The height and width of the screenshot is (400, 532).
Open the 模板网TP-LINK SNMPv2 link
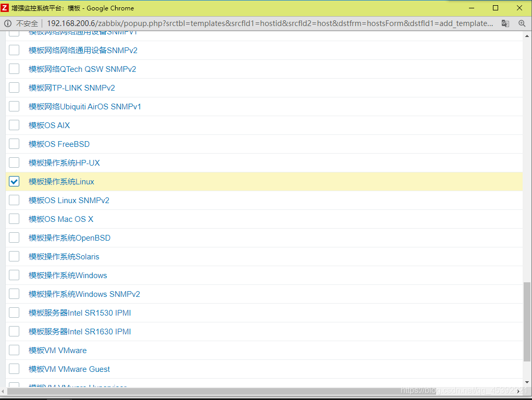click(x=72, y=87)
